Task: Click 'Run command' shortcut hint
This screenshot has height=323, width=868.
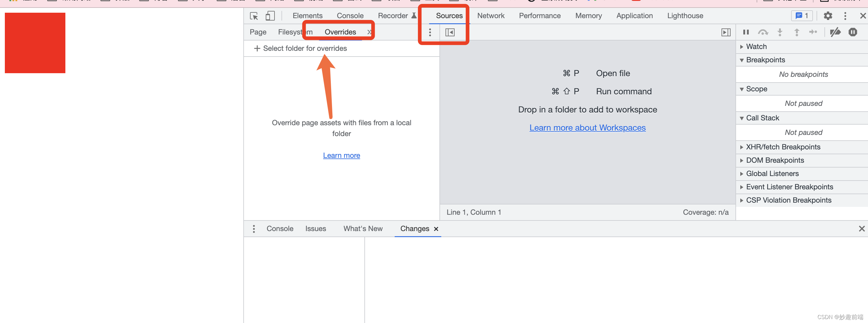Action: (623, 92)
